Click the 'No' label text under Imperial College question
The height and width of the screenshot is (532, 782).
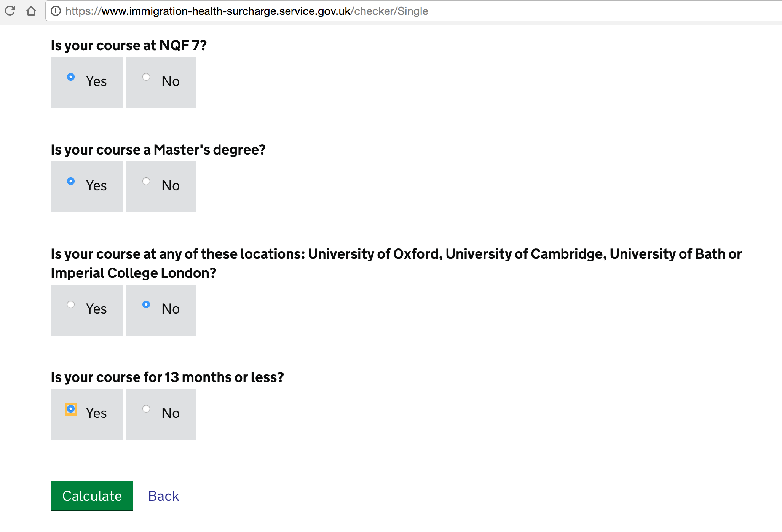(x=170, y=309)
